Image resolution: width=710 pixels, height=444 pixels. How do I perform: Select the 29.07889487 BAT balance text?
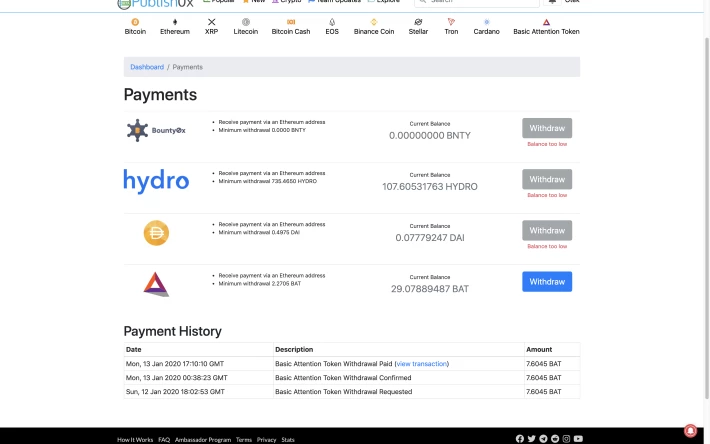[430, 289]
